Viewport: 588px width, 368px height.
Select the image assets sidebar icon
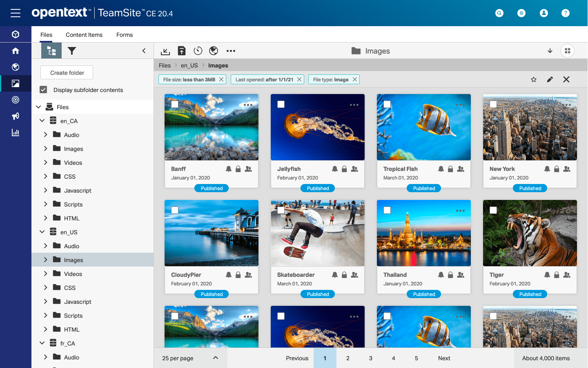[x=16, y=83]
